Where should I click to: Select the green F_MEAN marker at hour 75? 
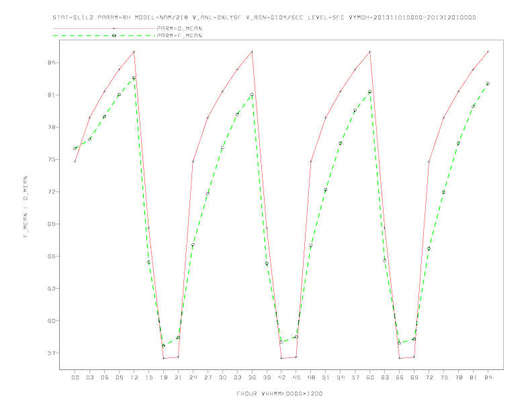coord(443,192)
